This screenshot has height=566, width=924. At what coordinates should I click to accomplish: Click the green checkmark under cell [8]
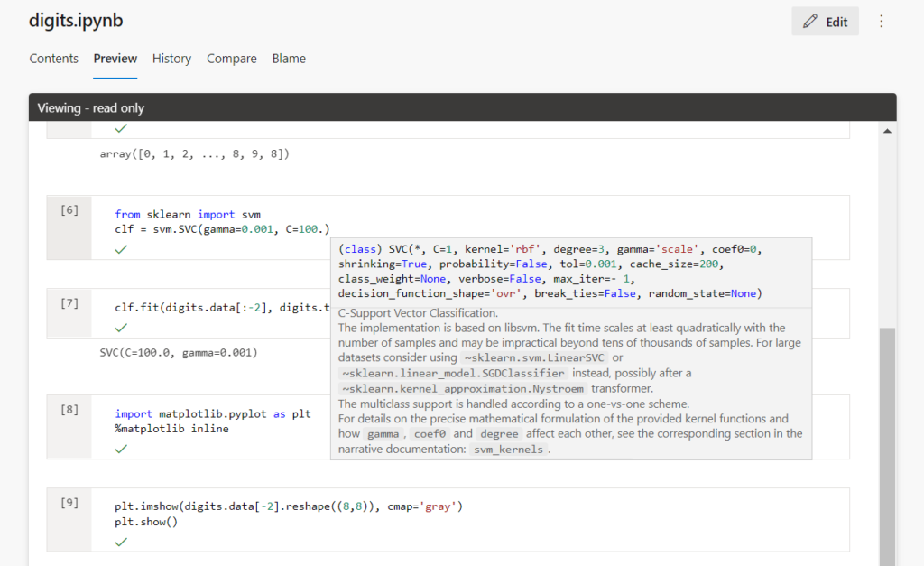[x=120, y=448]
